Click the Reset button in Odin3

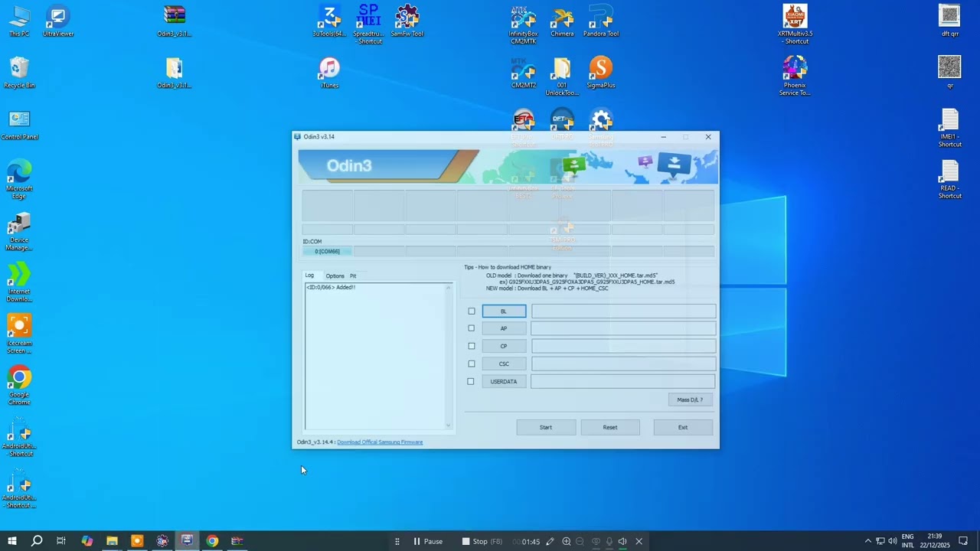click(610, 427)
